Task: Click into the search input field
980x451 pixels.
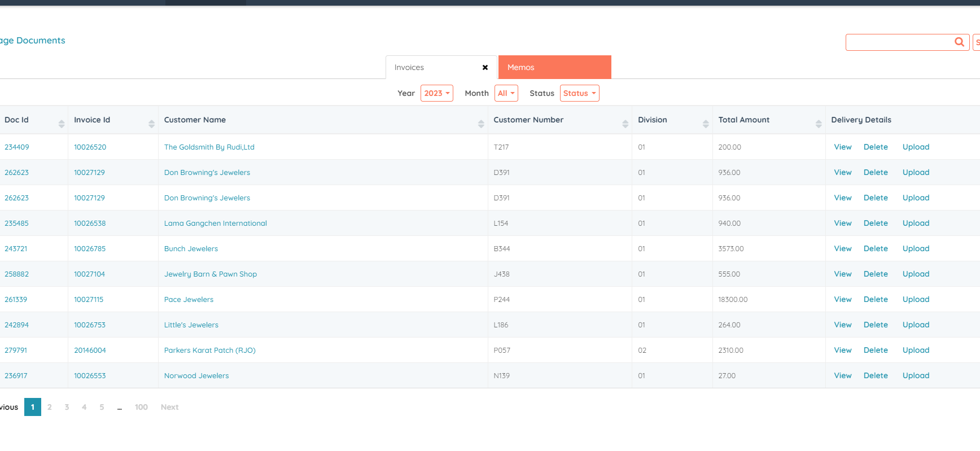Action: pyautogui.click(x=899, y=42)
